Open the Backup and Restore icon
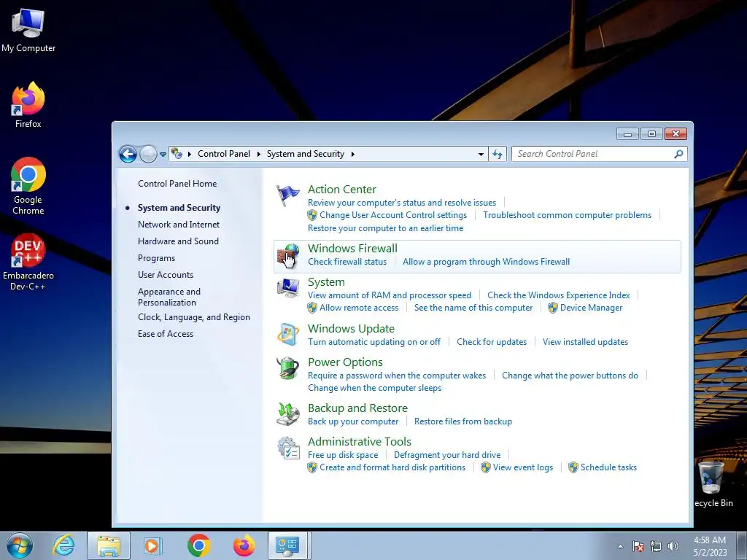The image size is (747, 560). (288, 414)
